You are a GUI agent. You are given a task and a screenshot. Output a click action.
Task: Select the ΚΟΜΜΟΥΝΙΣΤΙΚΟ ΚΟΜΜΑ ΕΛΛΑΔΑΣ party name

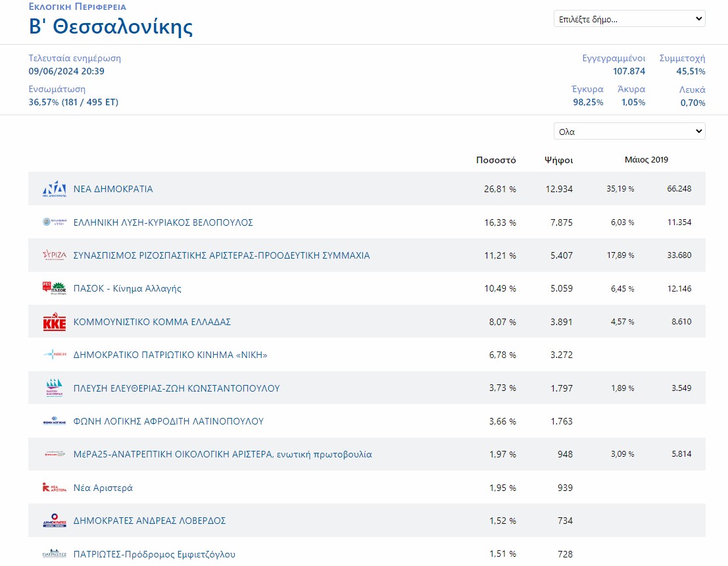(152, 322)
